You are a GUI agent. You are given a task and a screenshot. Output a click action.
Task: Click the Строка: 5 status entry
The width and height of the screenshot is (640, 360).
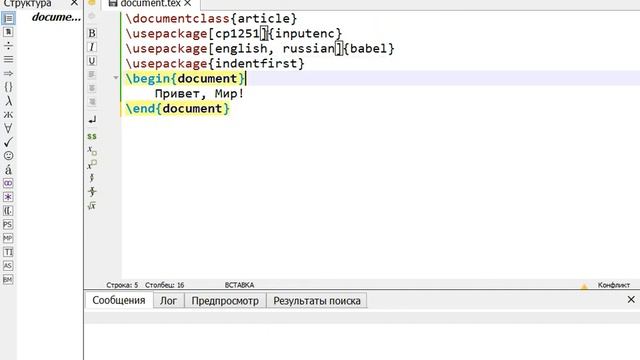(122, 285)
